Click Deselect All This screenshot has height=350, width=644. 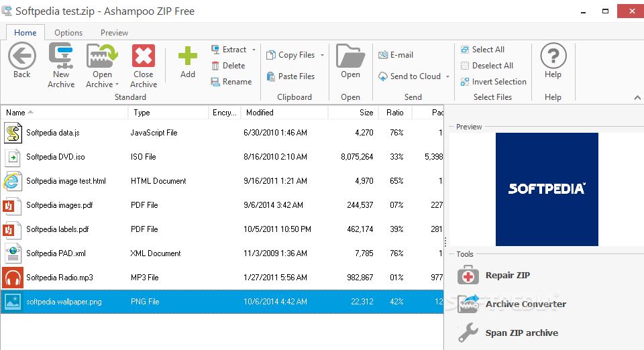[487, 66]
